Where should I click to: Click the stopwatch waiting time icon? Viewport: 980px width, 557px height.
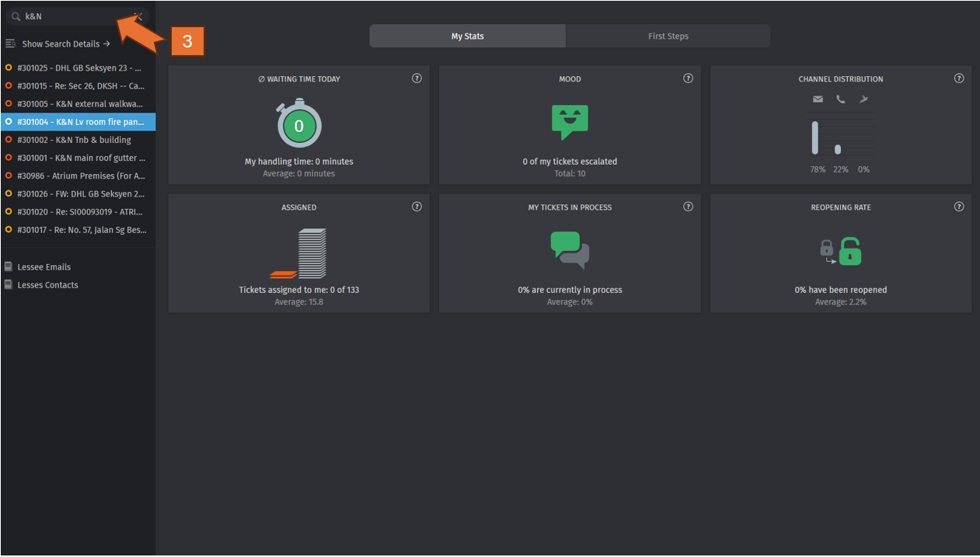pyautogui.click(x=299, y=124)
